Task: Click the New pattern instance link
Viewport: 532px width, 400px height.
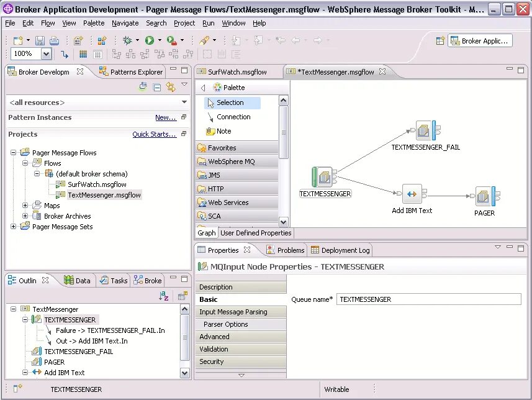Action: tap(166, 117)
